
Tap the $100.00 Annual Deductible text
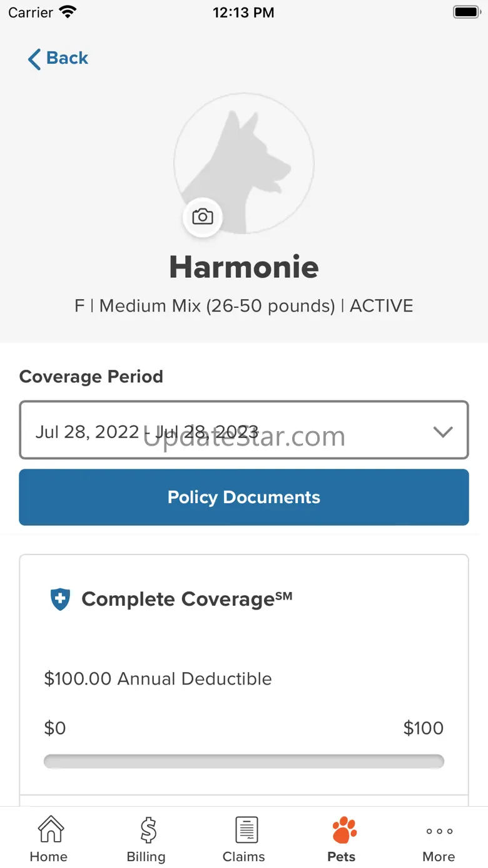pyautogui.click(x=158, y=679)
